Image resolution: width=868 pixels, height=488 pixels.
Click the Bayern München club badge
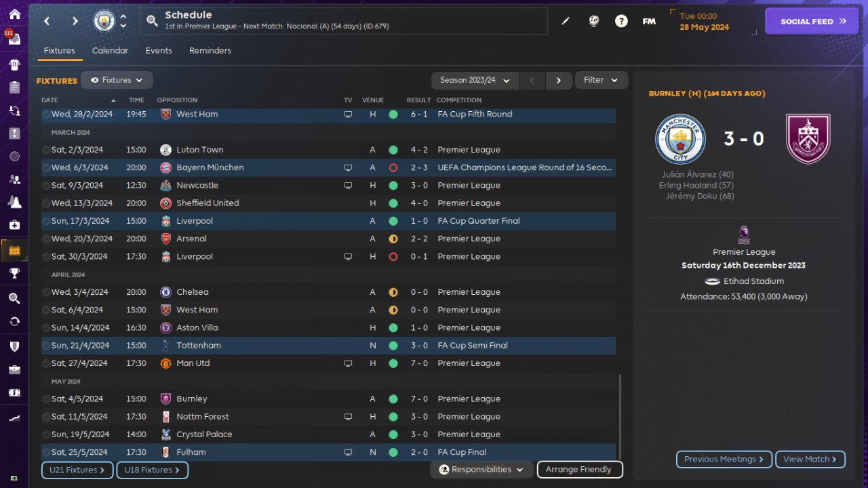click(x=165, y=167)
